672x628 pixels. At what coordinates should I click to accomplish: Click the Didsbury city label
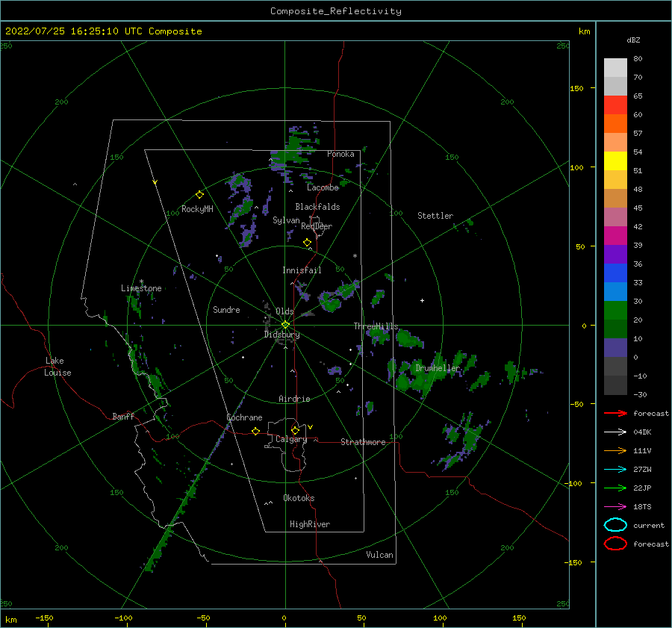point(281,335)
